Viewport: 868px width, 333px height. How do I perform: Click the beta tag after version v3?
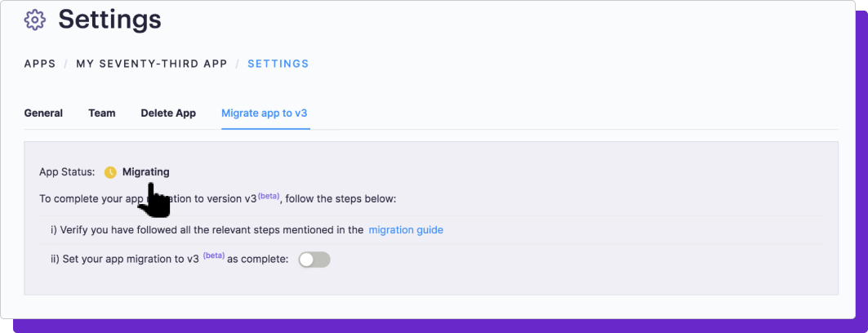point(269,196)
